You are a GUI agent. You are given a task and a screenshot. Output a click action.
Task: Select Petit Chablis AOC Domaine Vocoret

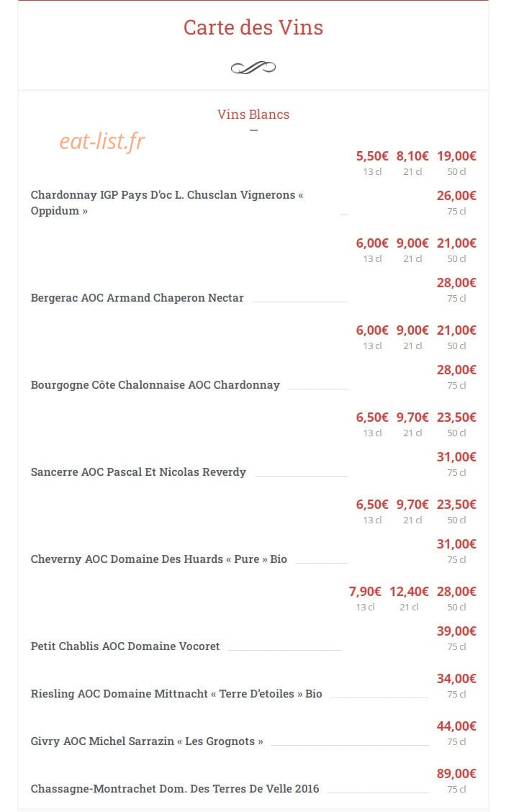coord(125,646)
